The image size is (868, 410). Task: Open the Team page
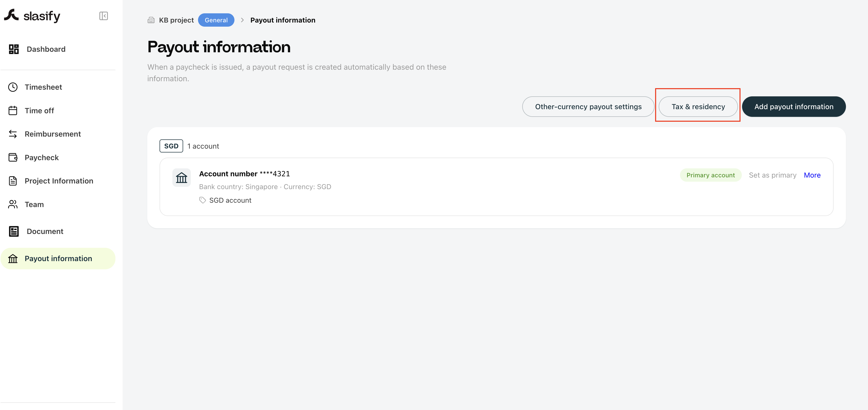(58, 204)
